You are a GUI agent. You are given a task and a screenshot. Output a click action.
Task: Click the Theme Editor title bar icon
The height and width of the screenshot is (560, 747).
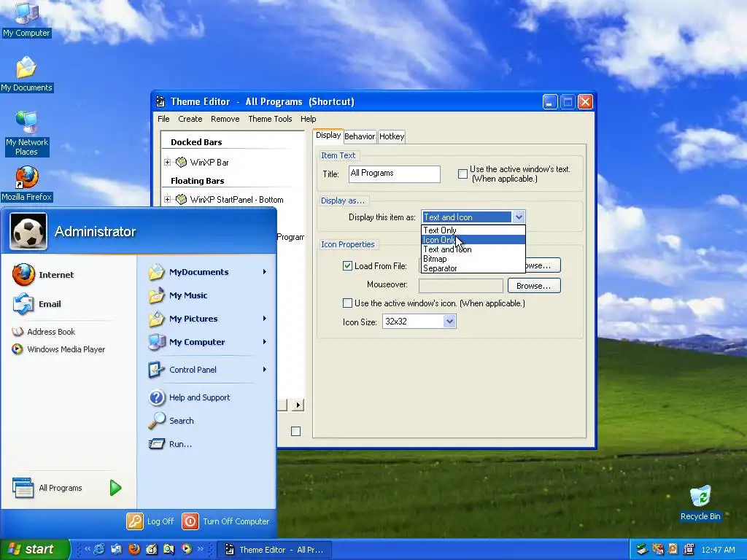point(161,101)
